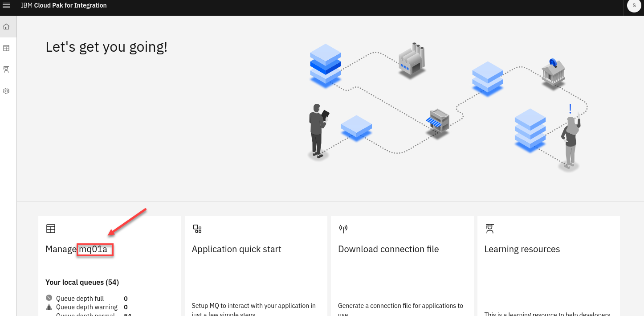Click the Queue depth warning triangle icon
The height and width of the screenshot is (316, 644).
(49, 307)
